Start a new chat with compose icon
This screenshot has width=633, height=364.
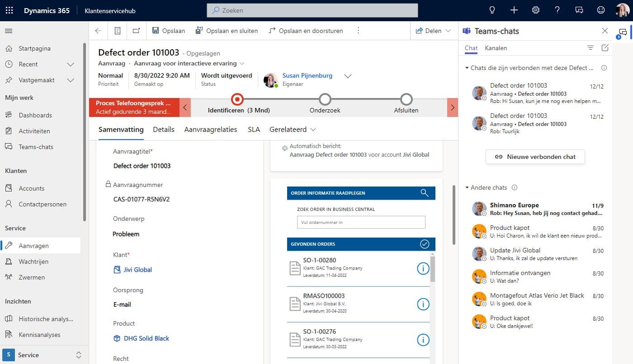point(605,48)
